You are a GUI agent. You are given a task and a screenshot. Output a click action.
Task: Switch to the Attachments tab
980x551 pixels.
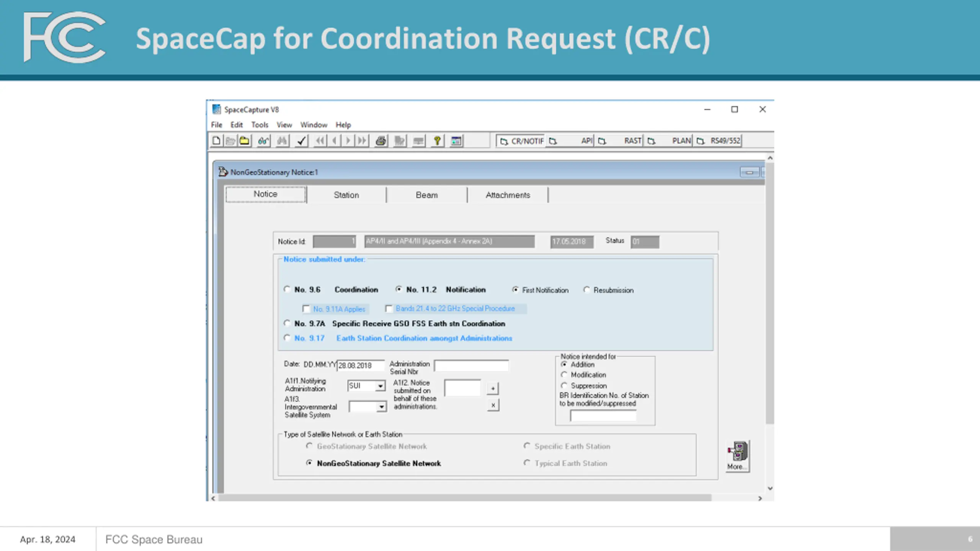(508, 195)
